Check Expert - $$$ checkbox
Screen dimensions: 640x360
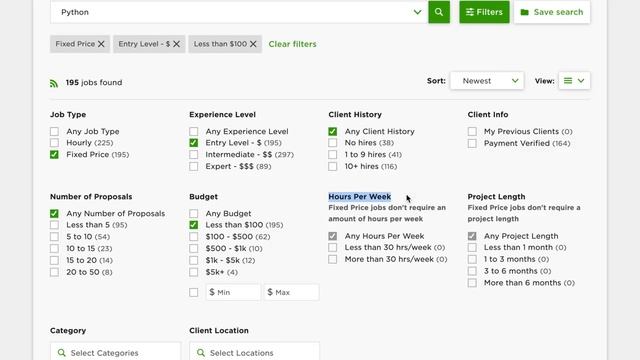pos(193,167)
